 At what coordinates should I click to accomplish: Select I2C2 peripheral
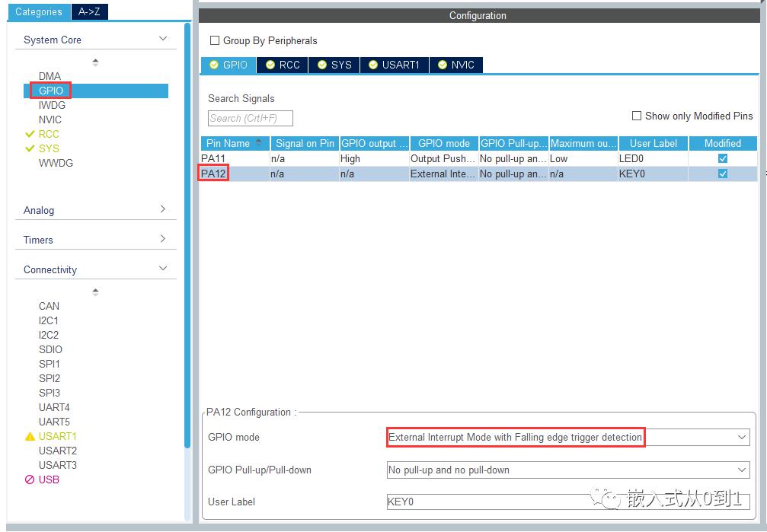click(49, 335)
